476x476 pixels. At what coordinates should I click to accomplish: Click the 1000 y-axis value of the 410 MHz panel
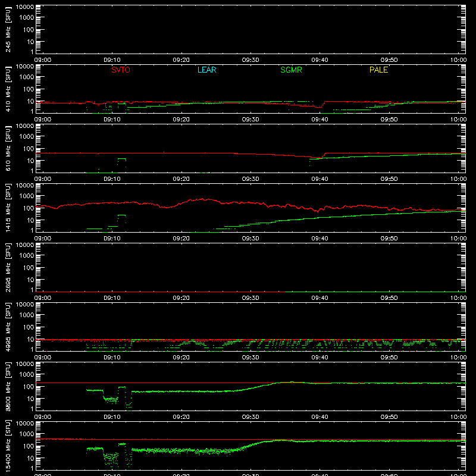[x=27, y=77]
